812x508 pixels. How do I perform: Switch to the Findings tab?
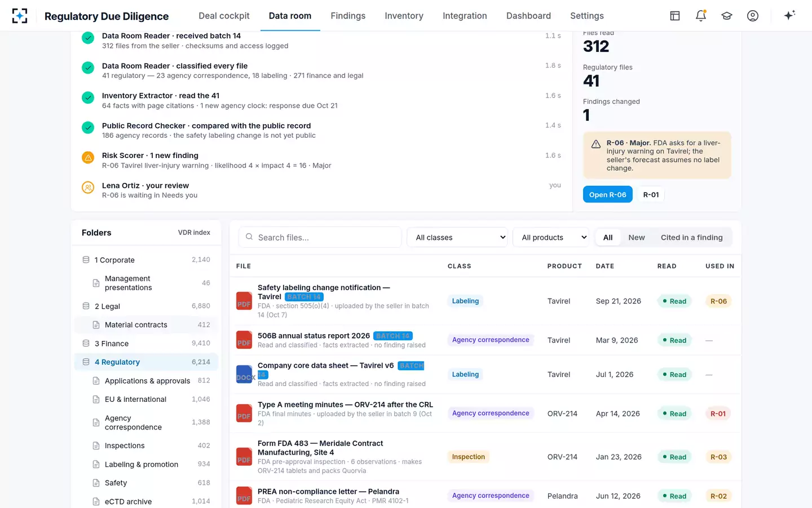click(x=348, y=16)
